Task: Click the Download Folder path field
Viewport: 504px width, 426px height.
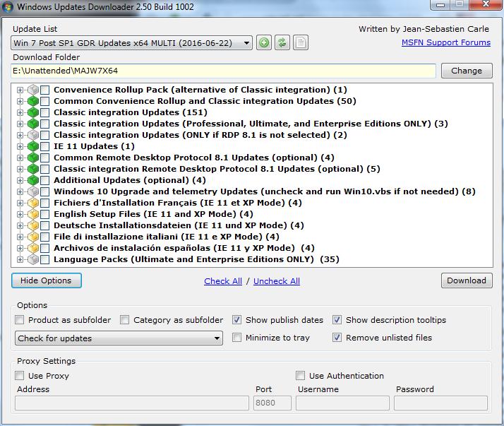Action: pos(223,71)
